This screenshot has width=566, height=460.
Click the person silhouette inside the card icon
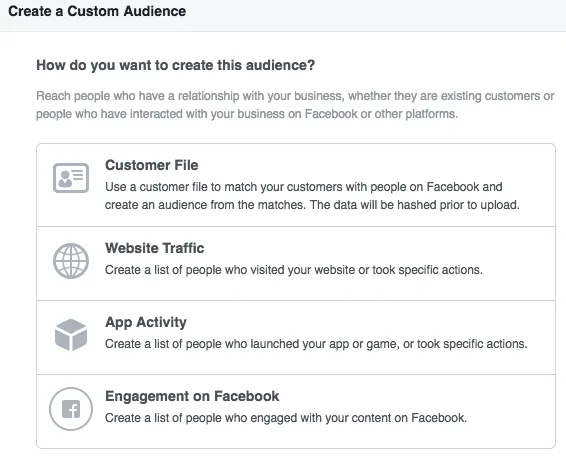(x=65, y=179)
